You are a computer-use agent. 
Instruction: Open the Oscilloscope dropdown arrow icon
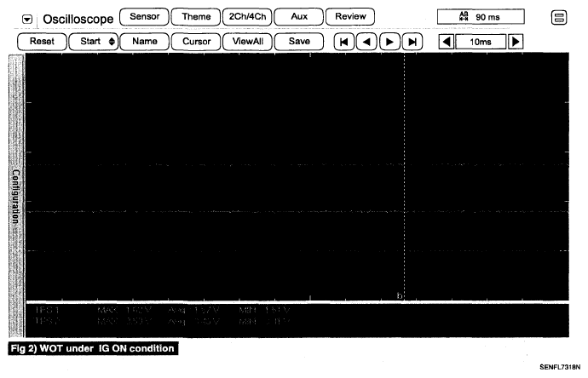click(27, 18)
